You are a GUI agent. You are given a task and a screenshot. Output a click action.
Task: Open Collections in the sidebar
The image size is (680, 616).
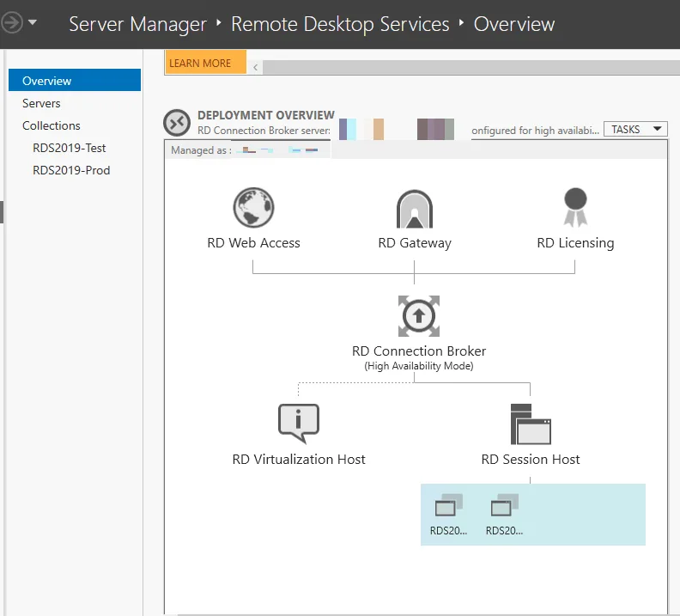(52, 125)
